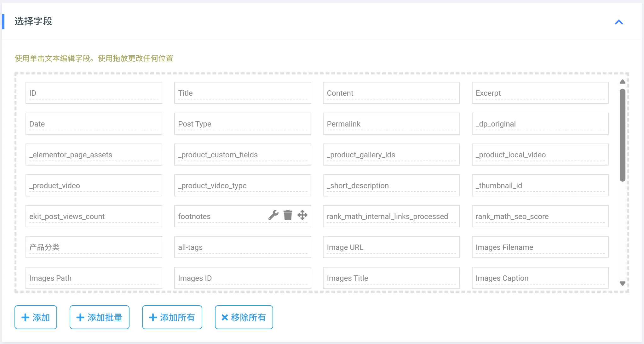The height and width of the screenshot is (344, 644).
Task: Click the wrench icon on footnotes field
Action: pyautogui.click(x=273, y=215)
